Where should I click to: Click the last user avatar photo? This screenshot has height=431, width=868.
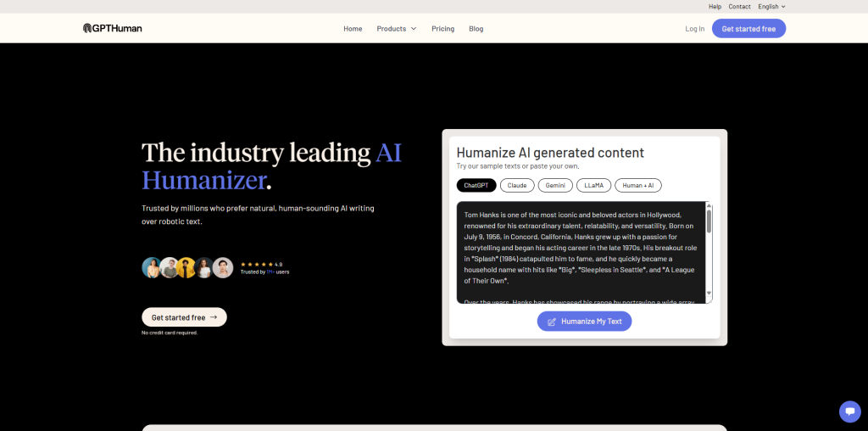(223, 267)
